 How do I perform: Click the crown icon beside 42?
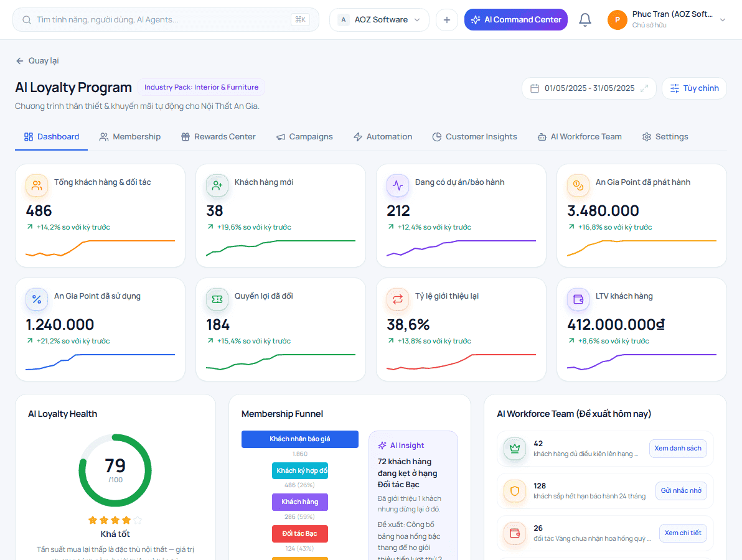click(x=514, y=449)
